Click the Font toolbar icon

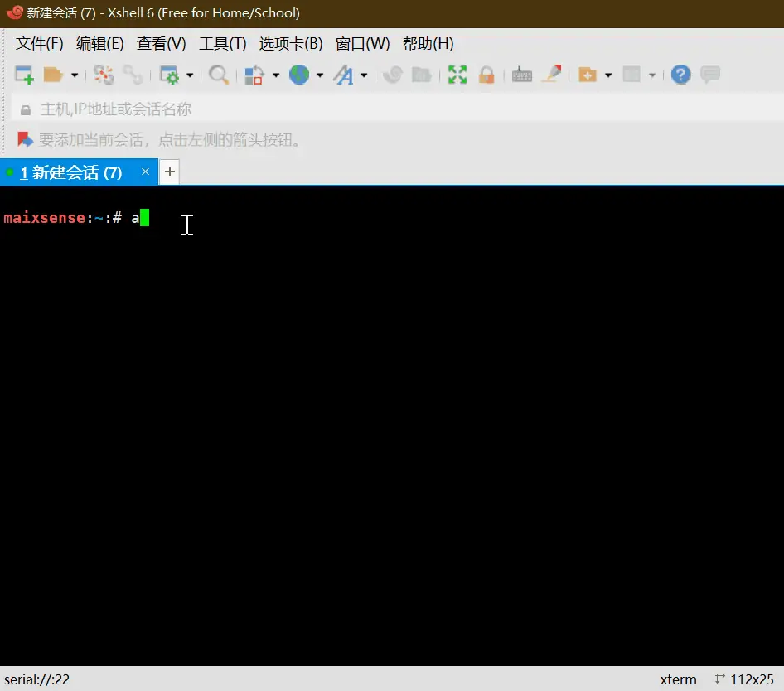(343, 75)
